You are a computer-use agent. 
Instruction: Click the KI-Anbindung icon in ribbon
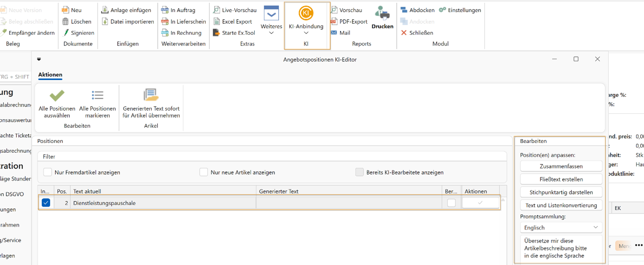pyautogui.click(x=306, y=14)
